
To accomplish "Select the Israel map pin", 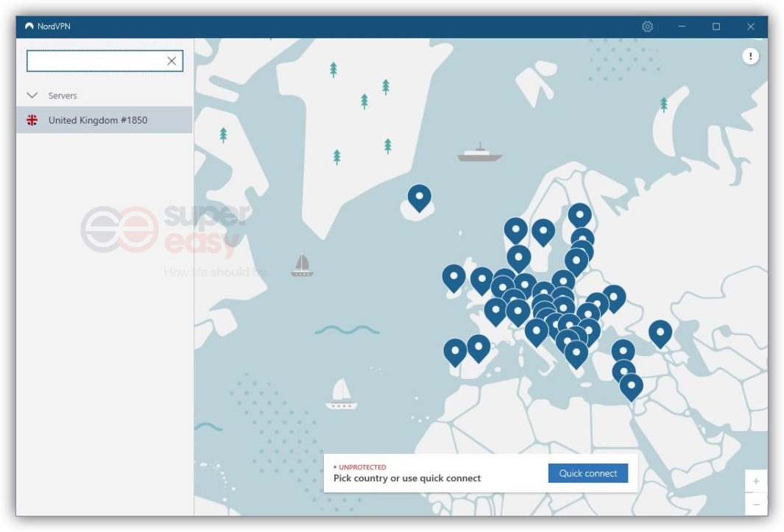I will click(x=631, y=388).
